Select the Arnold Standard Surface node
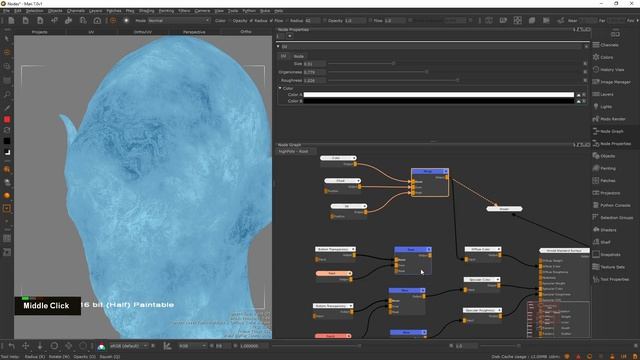Screen dimensions: 640x360 (x=564, y=251)
